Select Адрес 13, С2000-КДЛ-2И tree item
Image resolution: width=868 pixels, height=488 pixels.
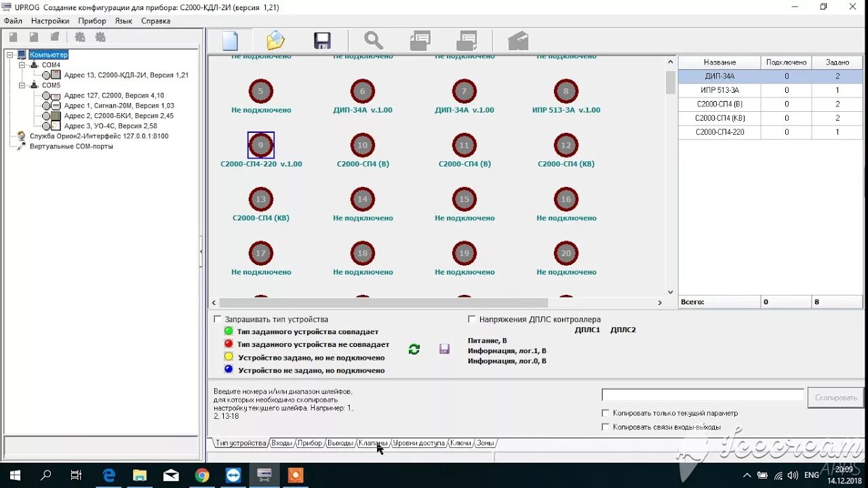tap(126, 75)
